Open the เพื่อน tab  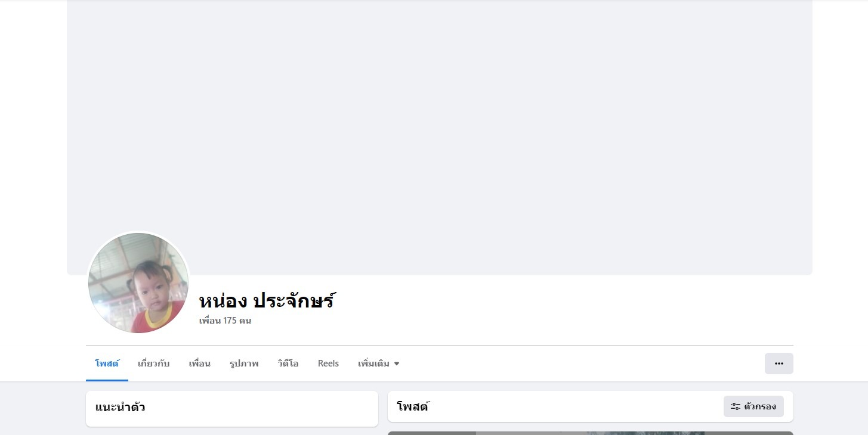pyautogui.click(x=199, y=363)
